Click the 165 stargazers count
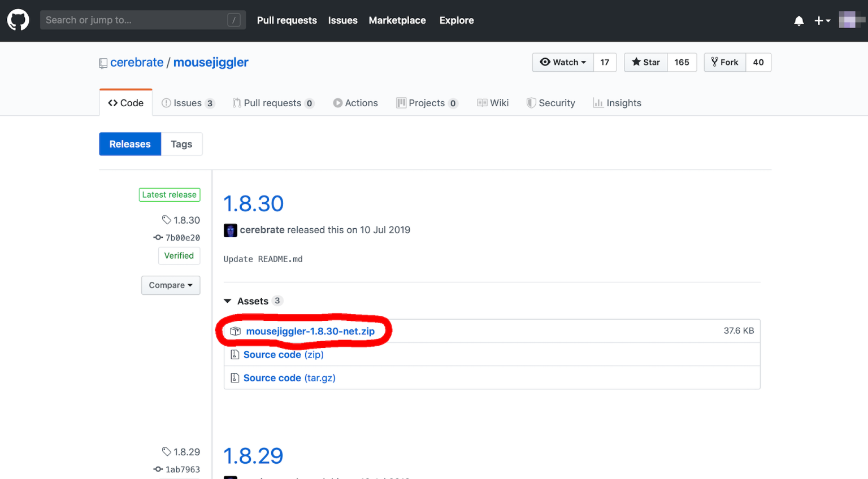The width and height of the screenshot is (868, 479). click(x=682, y=62)
